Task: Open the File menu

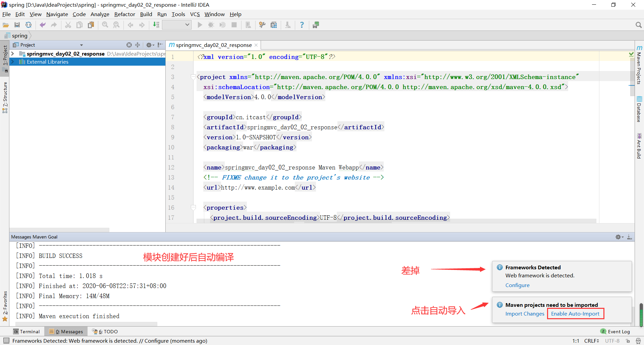Action: pyautogui.click(x=6, y=14)
